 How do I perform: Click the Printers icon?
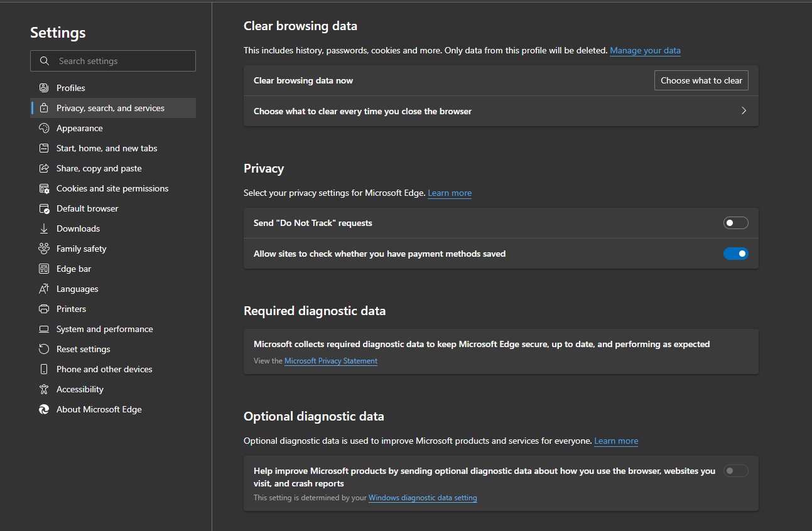[44, 309]
